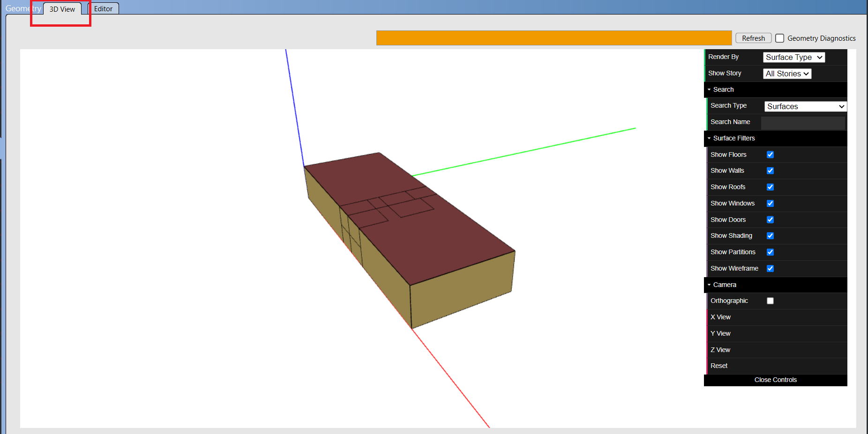Disable Show Windows

(x=770, y=203)
